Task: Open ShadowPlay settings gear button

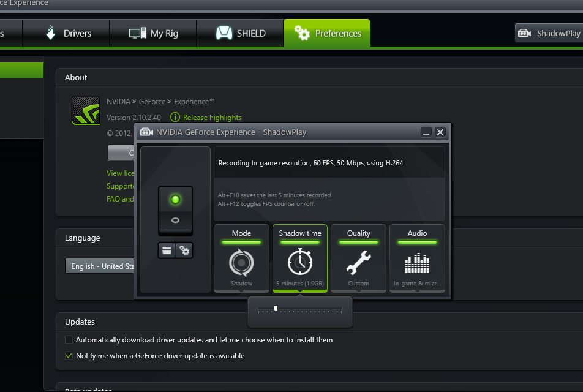Action: pyautogui.click(x=184, y=251)
